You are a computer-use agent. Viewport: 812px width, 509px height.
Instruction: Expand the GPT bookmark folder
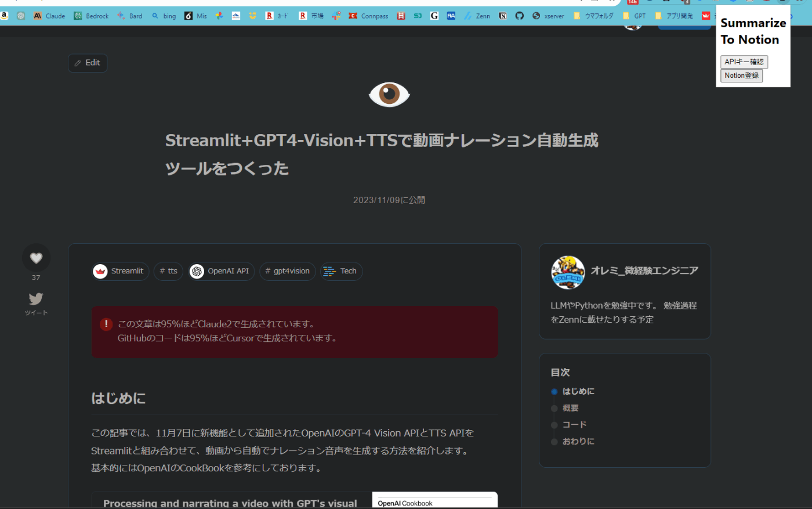pyautogui.click(x=634, y=16)
